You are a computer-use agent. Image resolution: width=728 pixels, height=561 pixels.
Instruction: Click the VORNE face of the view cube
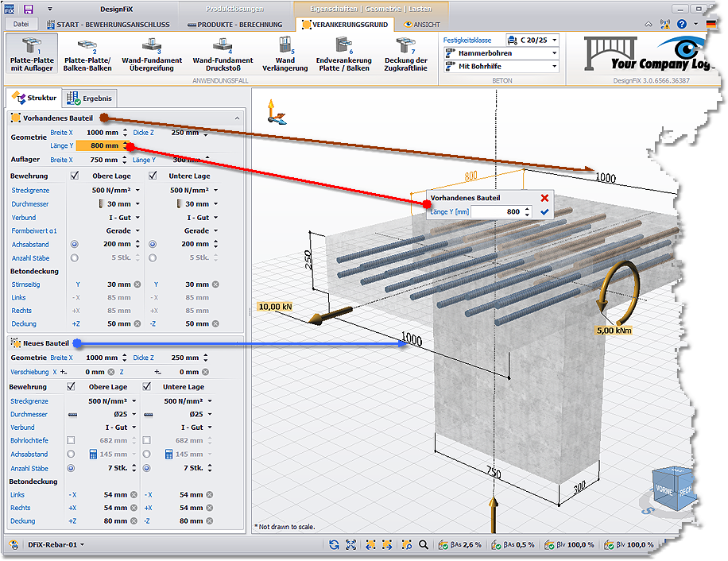[x=664, y=490]
